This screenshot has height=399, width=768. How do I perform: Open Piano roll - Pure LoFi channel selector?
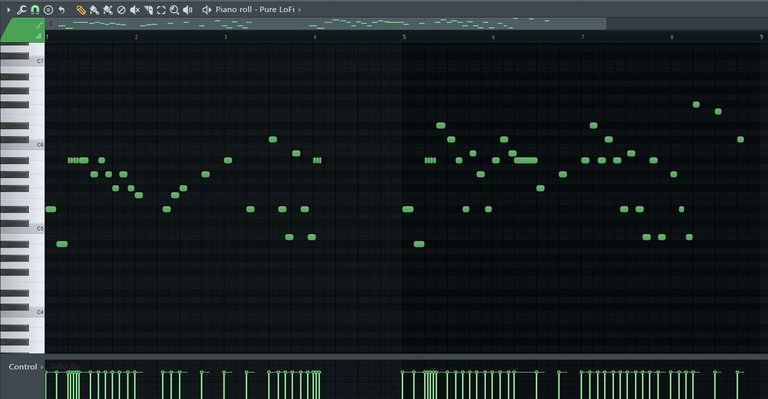(255, 9)
